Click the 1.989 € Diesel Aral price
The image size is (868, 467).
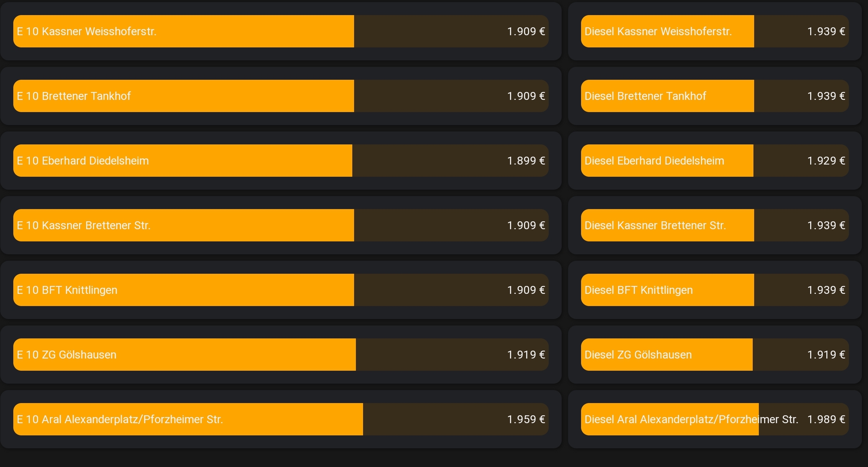coord(826,419)
